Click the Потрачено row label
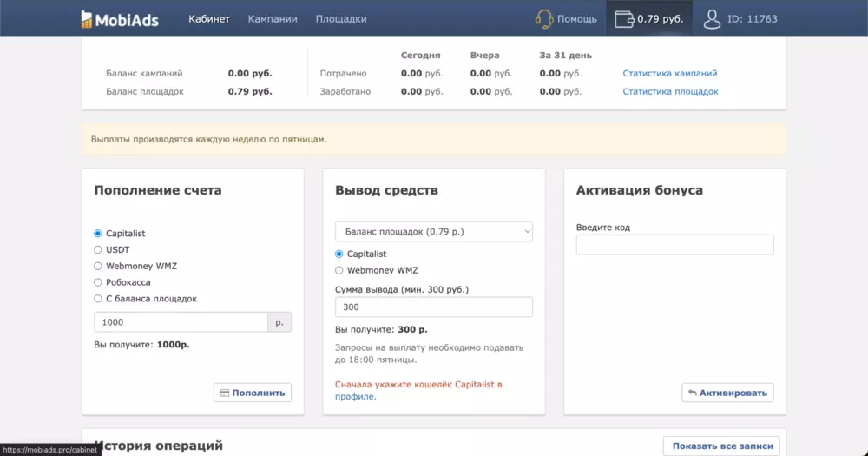The width and height of the screenshot is (868, 456). pos(343,73)
